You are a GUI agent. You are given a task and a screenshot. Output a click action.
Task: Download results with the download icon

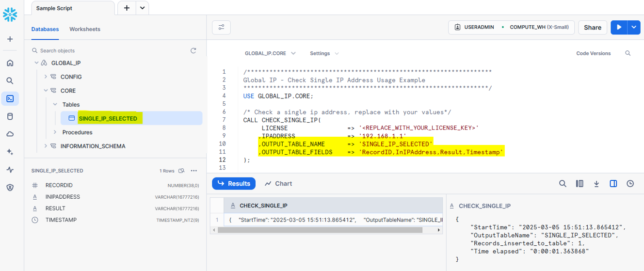(596, 184)
